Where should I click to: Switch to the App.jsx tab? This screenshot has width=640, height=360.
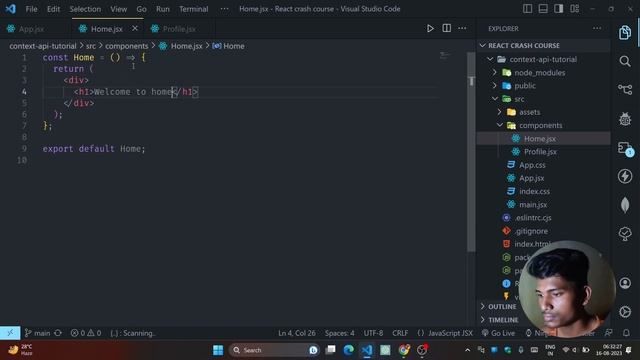(32, 29)
